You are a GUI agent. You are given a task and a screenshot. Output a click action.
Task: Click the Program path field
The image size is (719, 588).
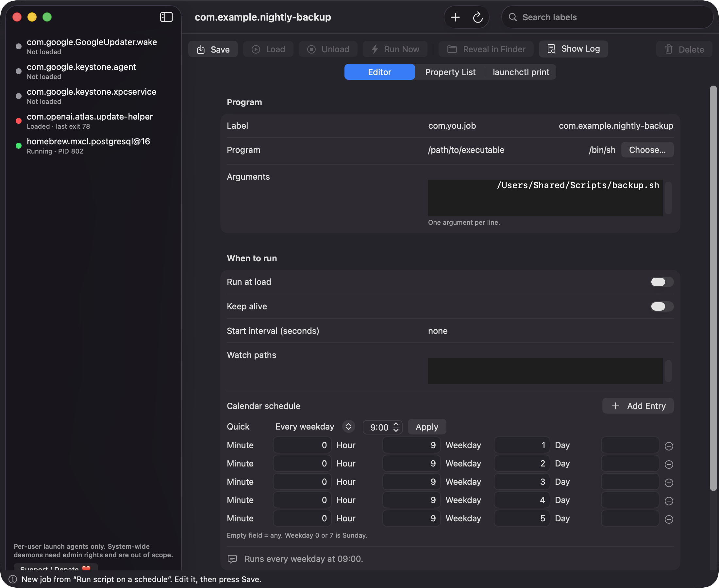click(x=522, y=150)
